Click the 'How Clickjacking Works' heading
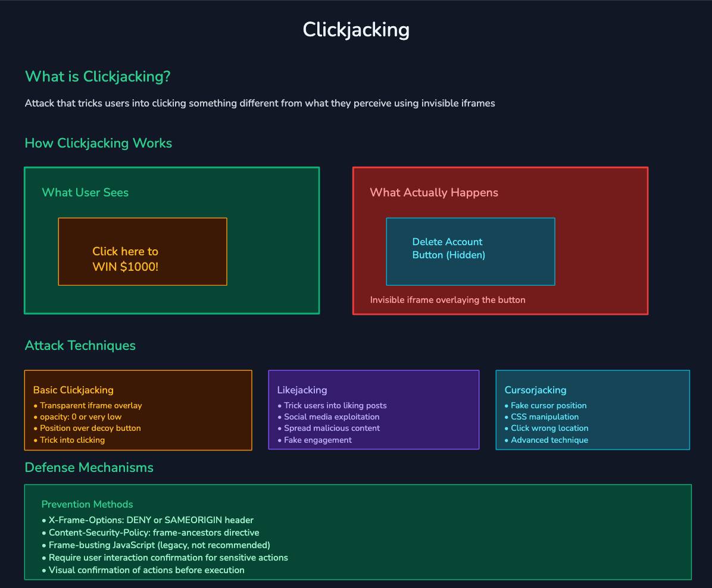712x588 pixels. 98,143
